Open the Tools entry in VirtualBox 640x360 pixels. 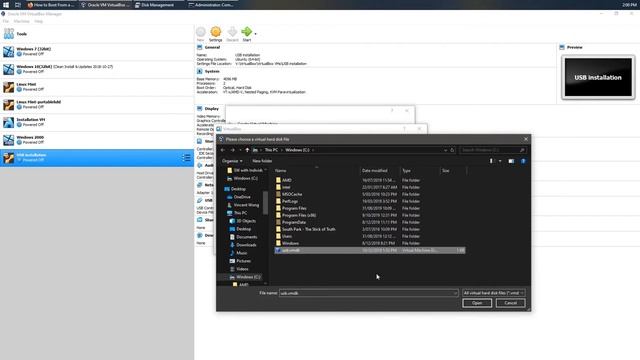[x=97, y=34]
